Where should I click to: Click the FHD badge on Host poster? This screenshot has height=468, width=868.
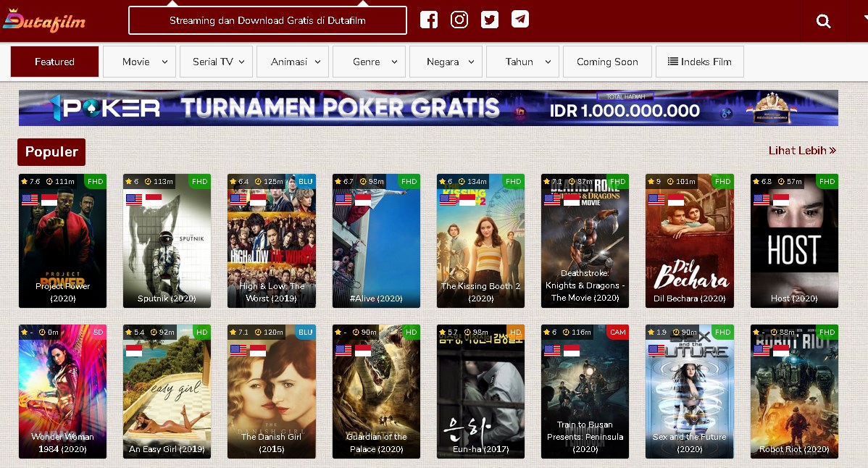pyautogui.click(x=827, y=181)
